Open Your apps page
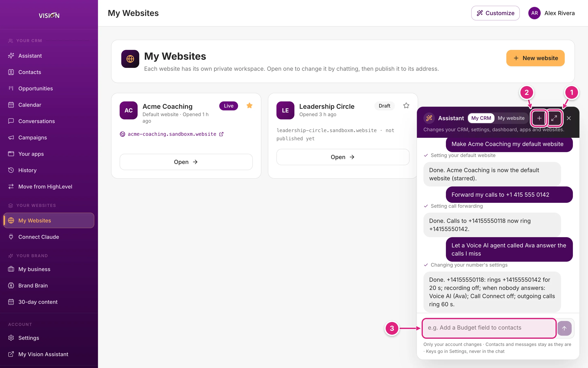Image resolution: width=588 pixels, height=368 pixels. point(49,154)
